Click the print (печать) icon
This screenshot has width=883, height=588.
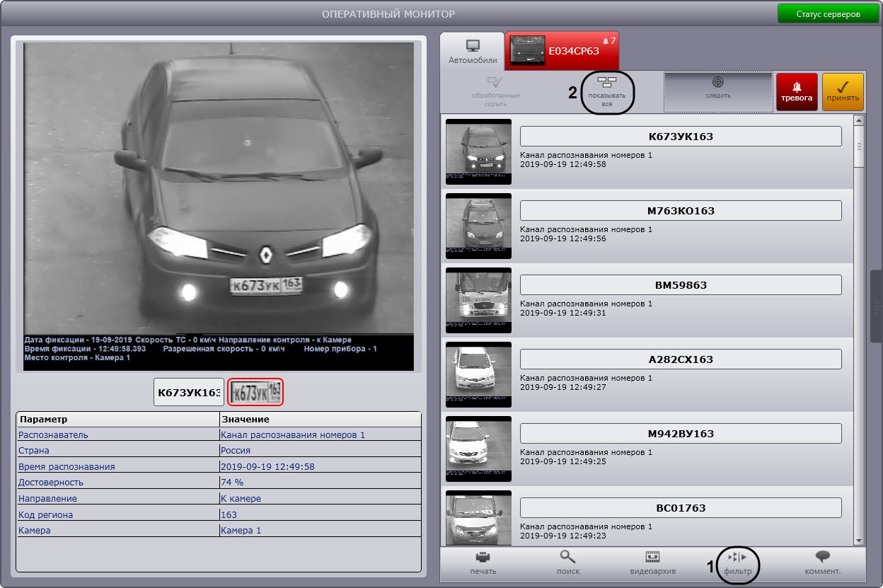point(483,563)
